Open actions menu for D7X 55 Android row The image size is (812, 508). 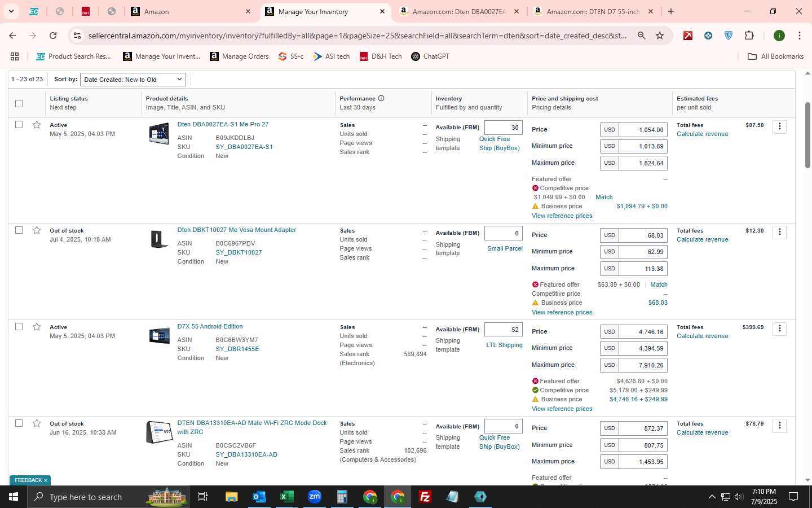[x=779, y=329]
